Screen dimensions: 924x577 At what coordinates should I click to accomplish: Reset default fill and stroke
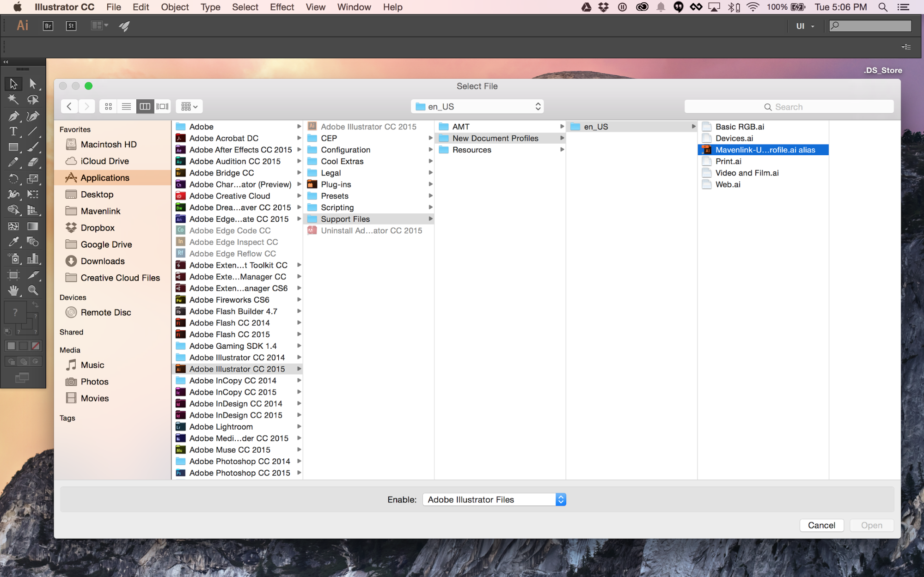7,331
